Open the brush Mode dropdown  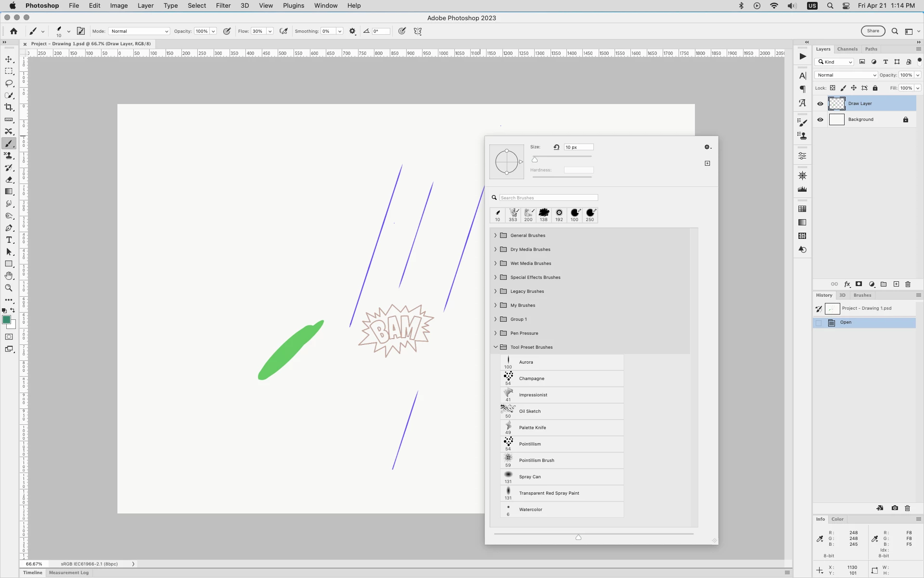[x=139, y=31]
